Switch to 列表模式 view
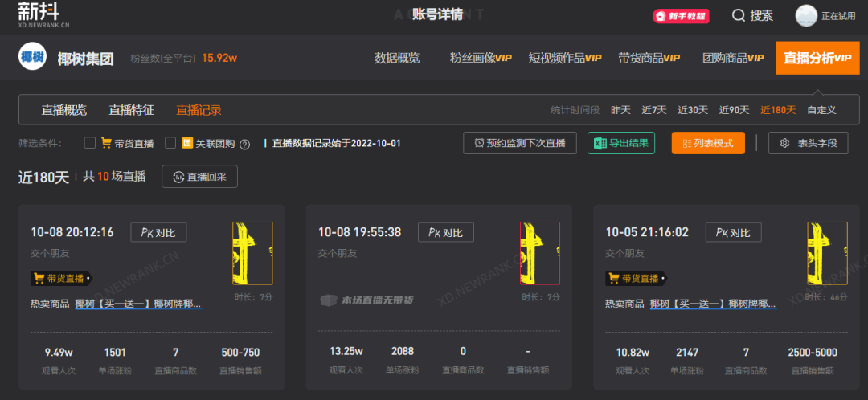 708,143
